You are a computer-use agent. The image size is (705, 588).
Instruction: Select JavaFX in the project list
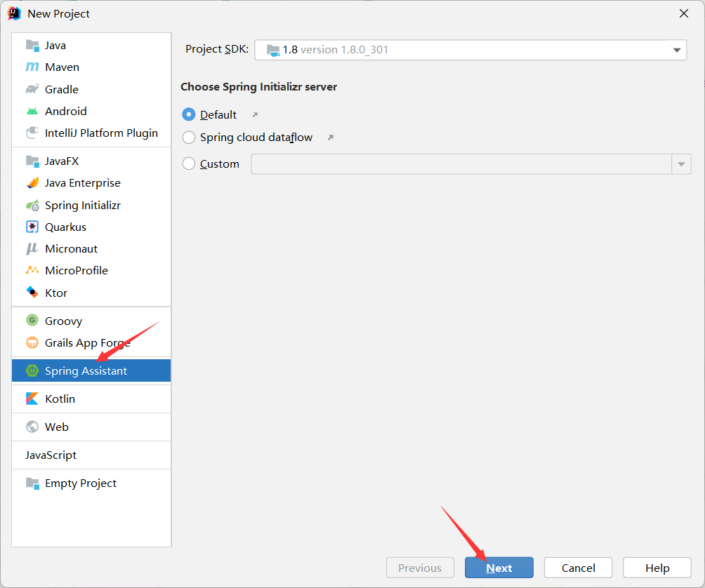tap(91, 161)
